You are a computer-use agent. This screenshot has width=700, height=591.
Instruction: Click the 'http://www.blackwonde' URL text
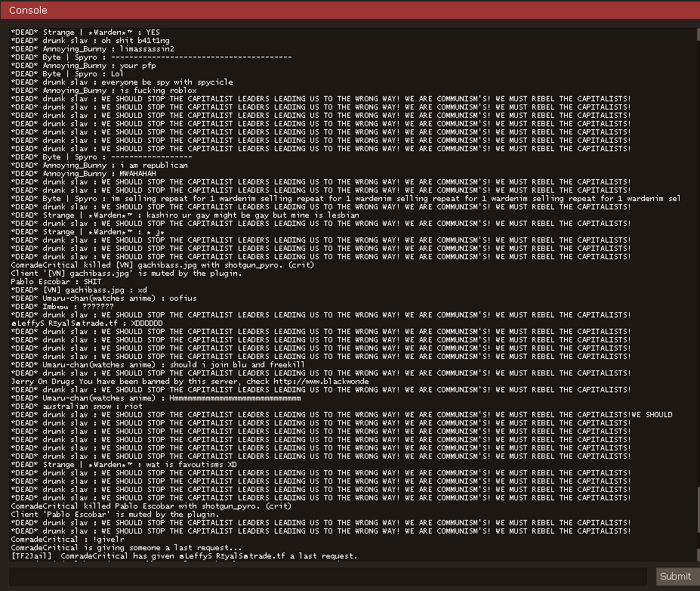[x=322, y=382]
